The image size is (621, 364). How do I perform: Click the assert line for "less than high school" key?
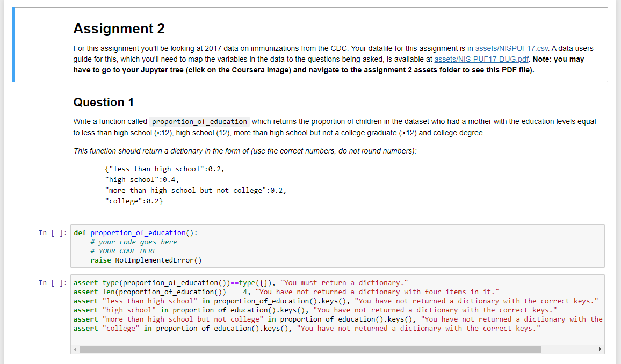coord(336,301)
